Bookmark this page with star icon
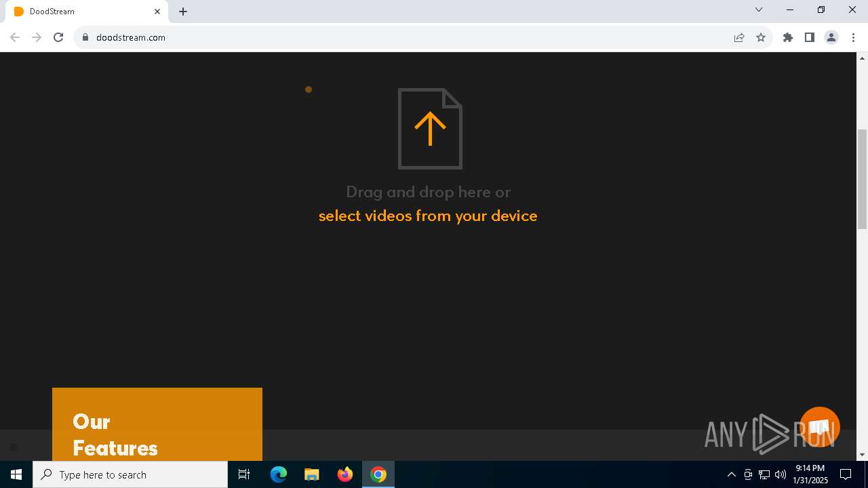Viewport: 868px width, 488px height. [x=761, y=37]
